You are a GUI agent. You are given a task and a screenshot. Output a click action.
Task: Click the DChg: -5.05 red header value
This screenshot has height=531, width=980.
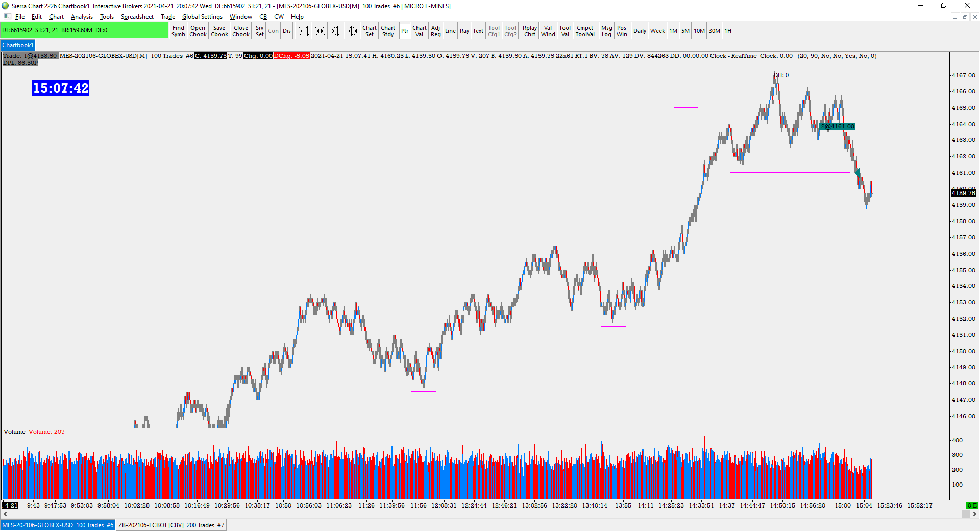tap(291, 56)
